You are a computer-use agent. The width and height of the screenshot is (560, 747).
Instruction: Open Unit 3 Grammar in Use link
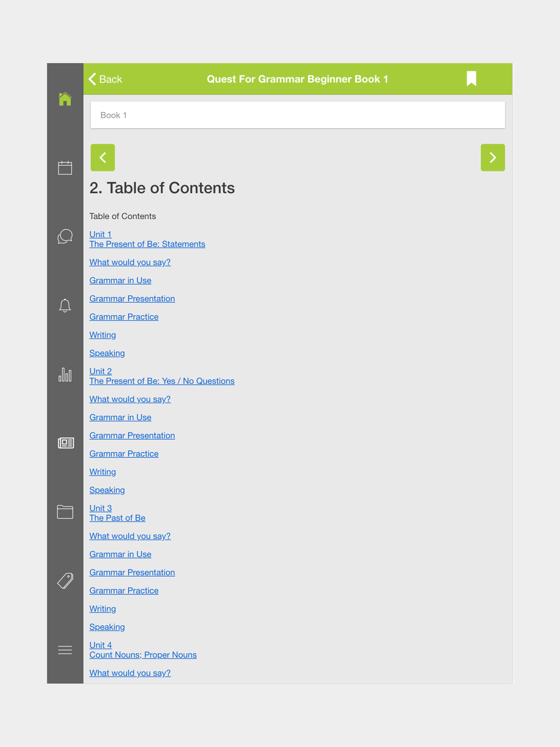click(x=120, y=555)
